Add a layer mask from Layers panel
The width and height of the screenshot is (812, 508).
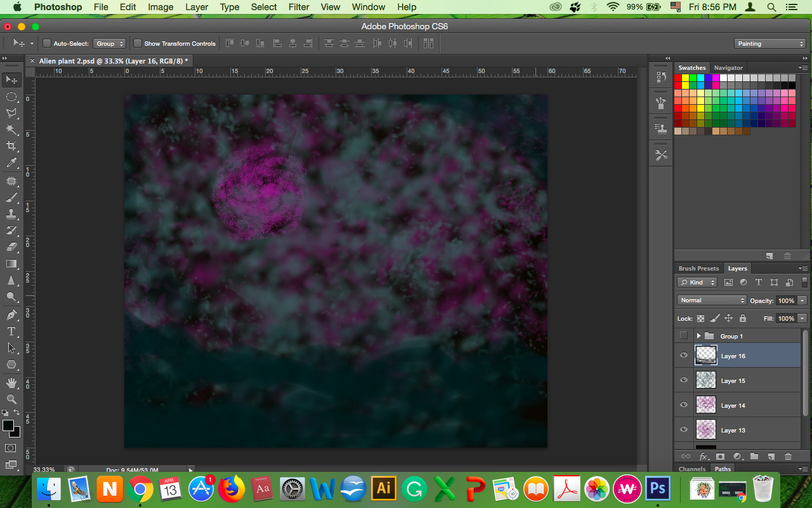[x=721, y=456]
